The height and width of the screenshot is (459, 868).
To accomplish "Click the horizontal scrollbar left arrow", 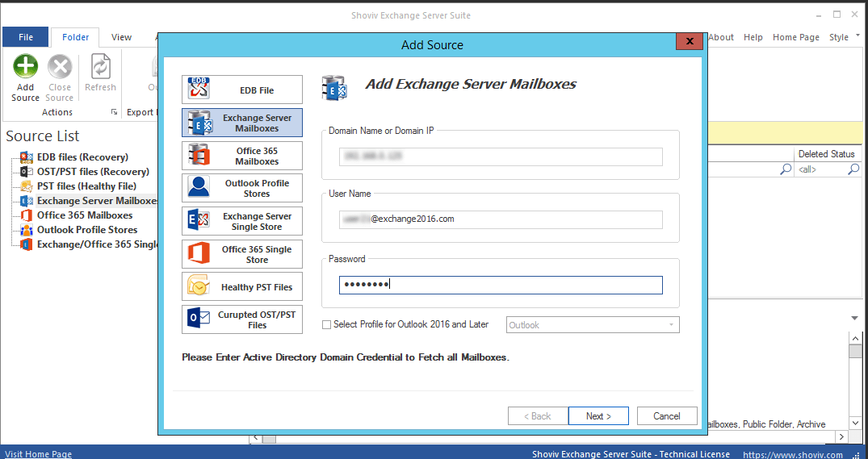I will click(256, 437).
